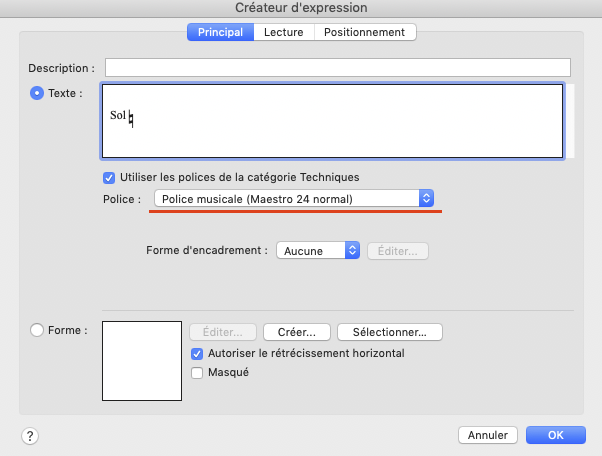Cancel the dialog with Annuler
This screenshot has height=456, width=602.
[488, 436]
